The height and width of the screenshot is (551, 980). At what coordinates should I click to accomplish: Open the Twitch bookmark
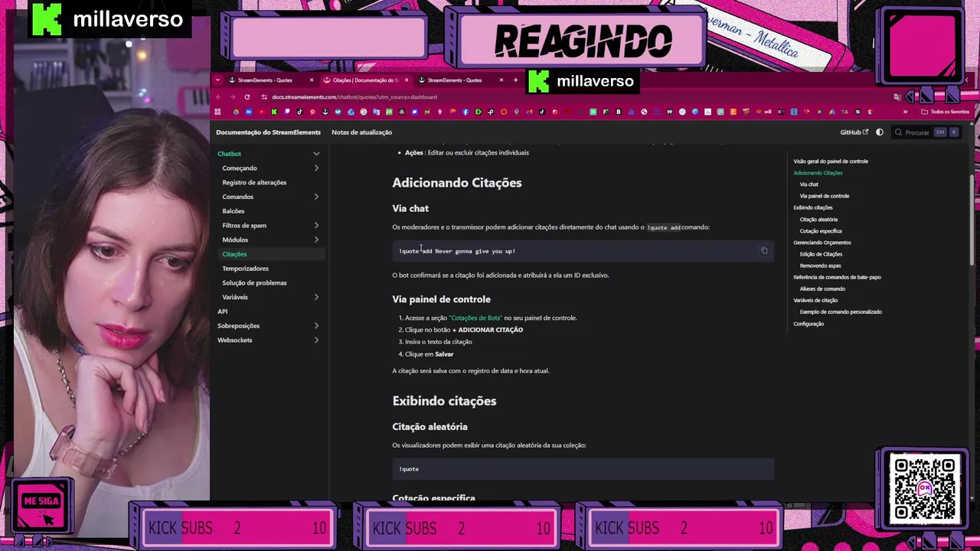[x=287, y=112]
